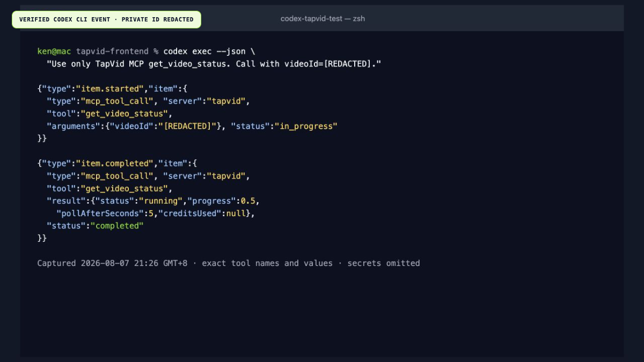Viewport: 644px width, 362px height.
Task: Select the "running" status value
Action: (x=160, y=201)
